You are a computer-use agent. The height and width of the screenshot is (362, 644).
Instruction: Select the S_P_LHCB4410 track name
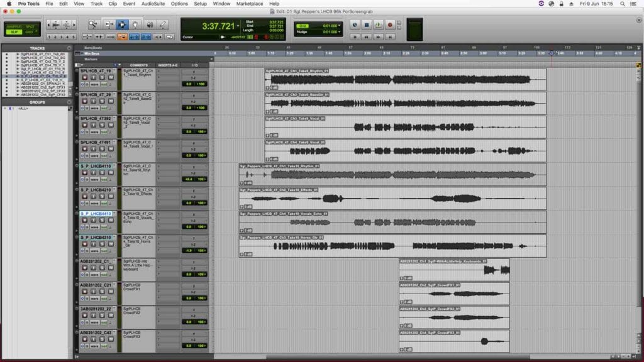click(x=96, y=214)
